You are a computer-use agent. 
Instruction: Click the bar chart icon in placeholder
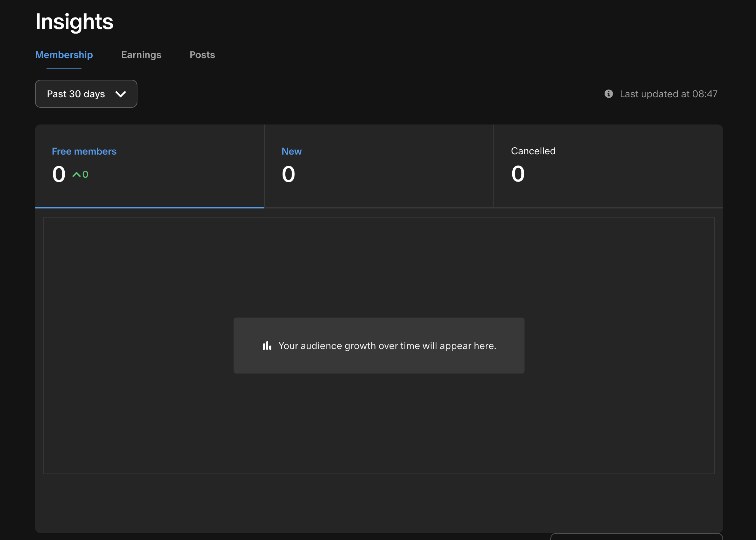tap(267, 346)
